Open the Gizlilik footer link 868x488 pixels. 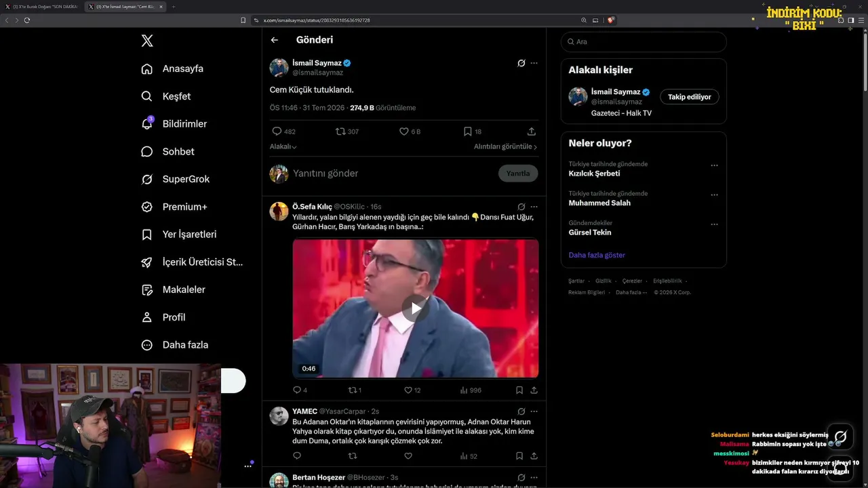point(604,281)
